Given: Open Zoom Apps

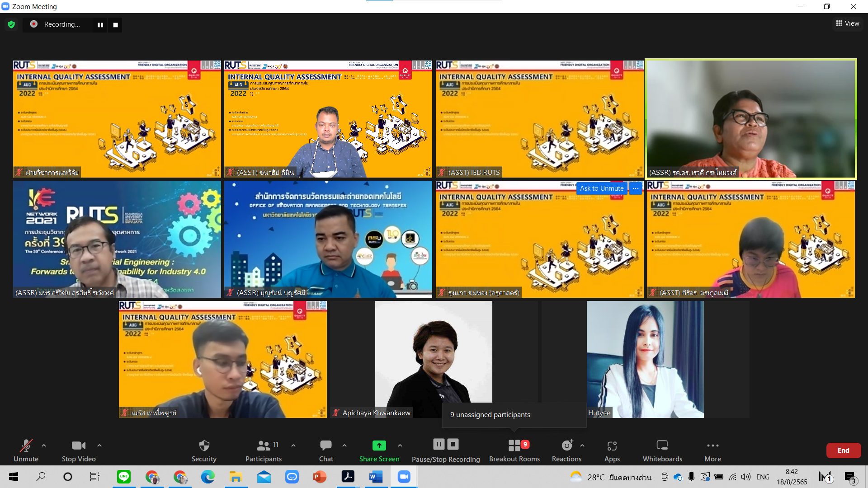Looking at the screenshot, I should coord(612,450).
